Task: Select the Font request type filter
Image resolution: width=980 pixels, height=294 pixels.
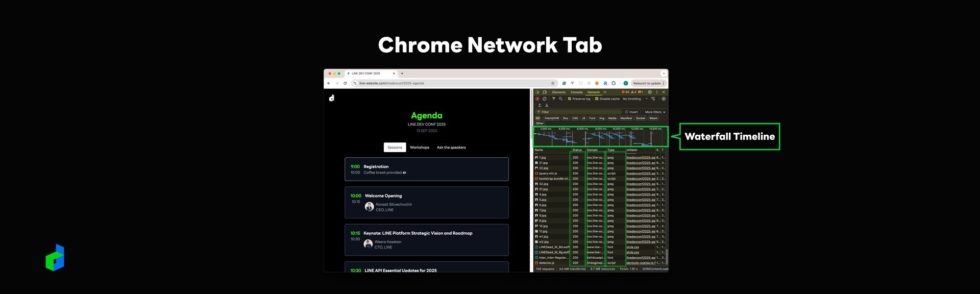Action: [592, 118]
